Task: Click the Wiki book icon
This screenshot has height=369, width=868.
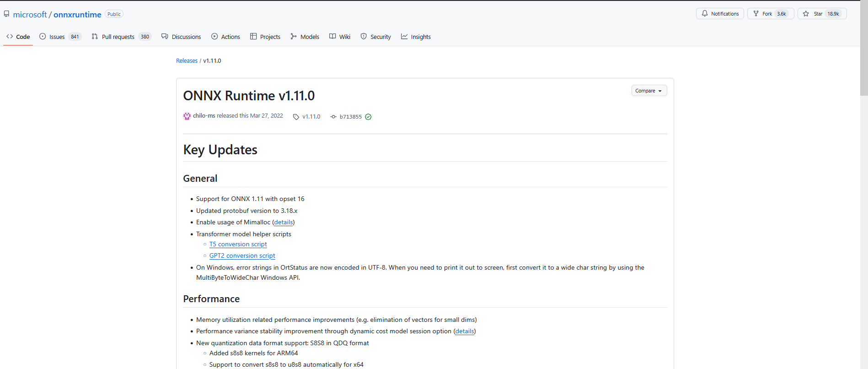Action: click(332, 36)
